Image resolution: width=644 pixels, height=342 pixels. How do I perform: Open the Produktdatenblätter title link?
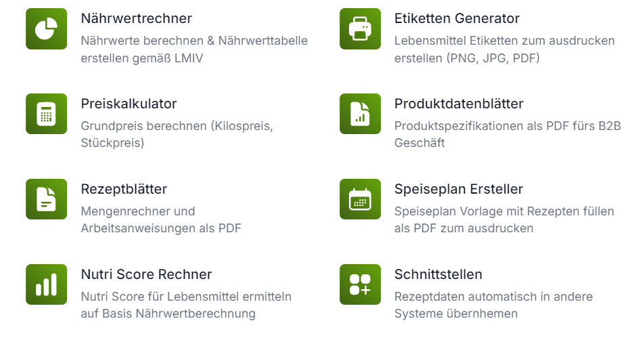pos(459,104)
